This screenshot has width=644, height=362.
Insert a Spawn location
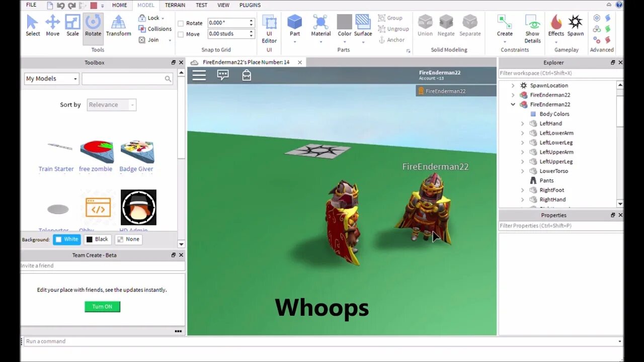tap(576, 26)
